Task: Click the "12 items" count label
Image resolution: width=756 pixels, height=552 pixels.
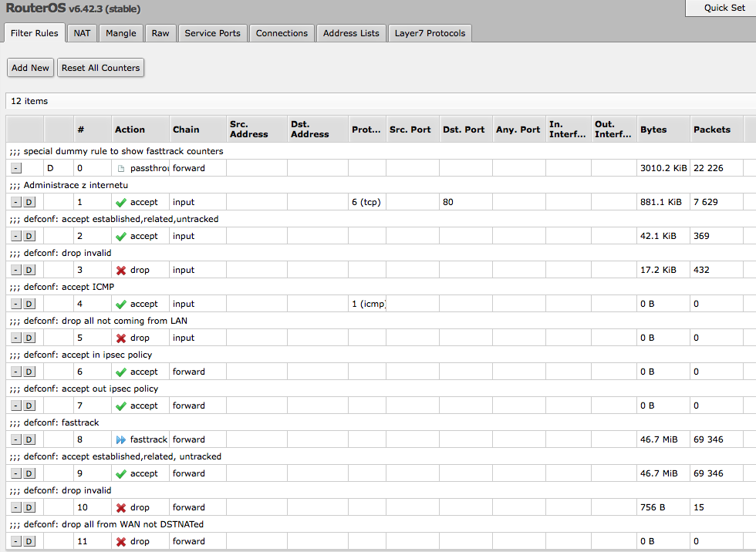Action: [29, 101]
